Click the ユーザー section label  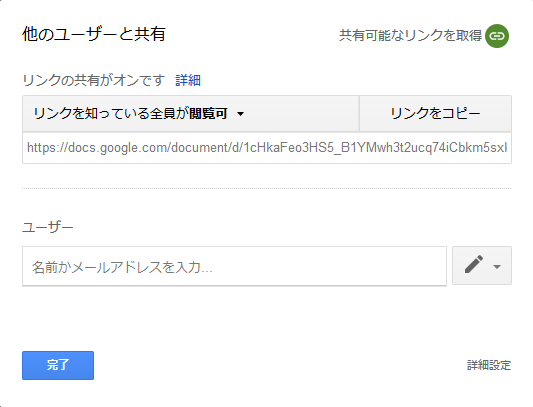[x=48, y=227]
